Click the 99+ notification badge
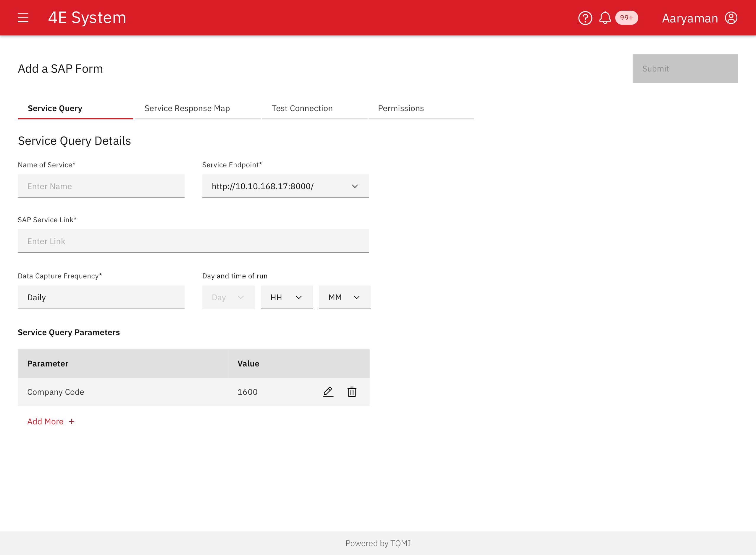 click(626, 18)
